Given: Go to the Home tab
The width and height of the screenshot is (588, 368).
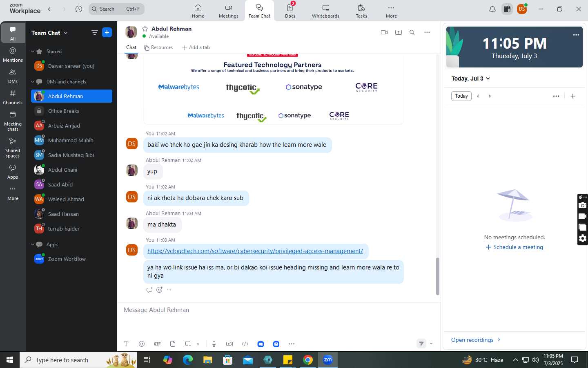Looking at the screenshot, I should pyautogui.click(x=198, y=11).
